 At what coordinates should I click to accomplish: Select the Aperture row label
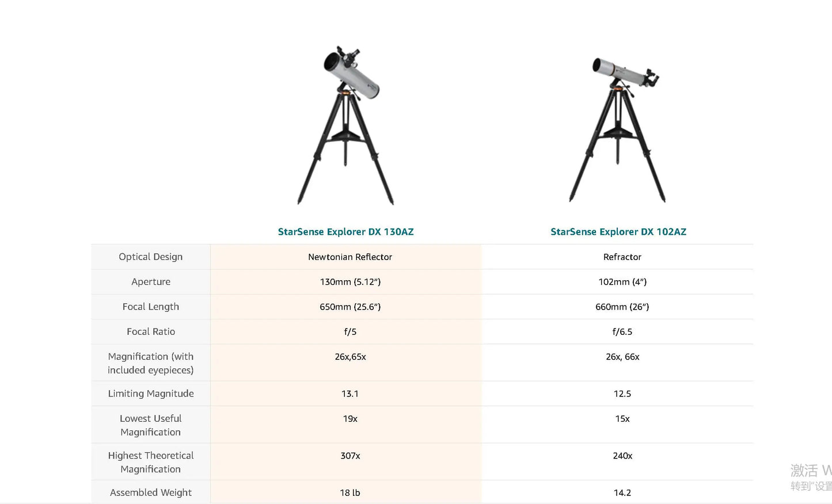click(x=150, y=282)
